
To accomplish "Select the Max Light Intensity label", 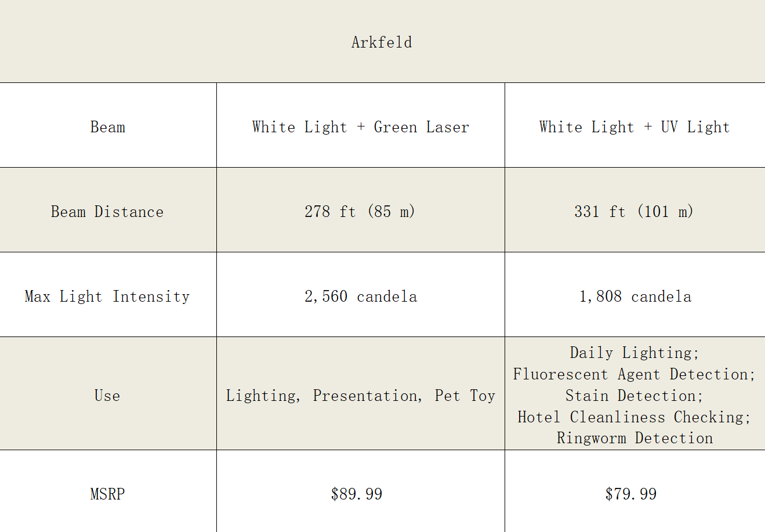I will coord(107,296).
